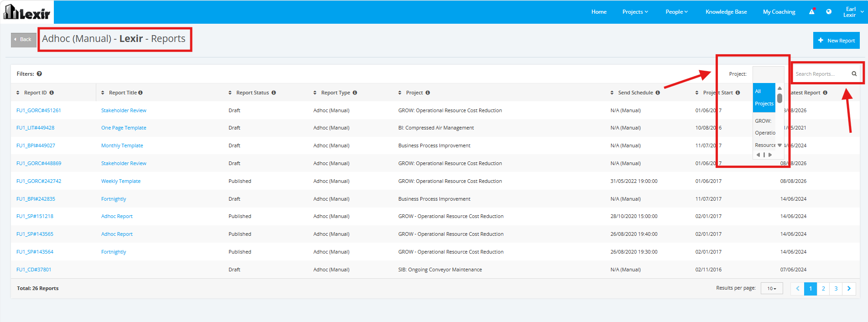Open the Weekly Template report title

(121, 181)
